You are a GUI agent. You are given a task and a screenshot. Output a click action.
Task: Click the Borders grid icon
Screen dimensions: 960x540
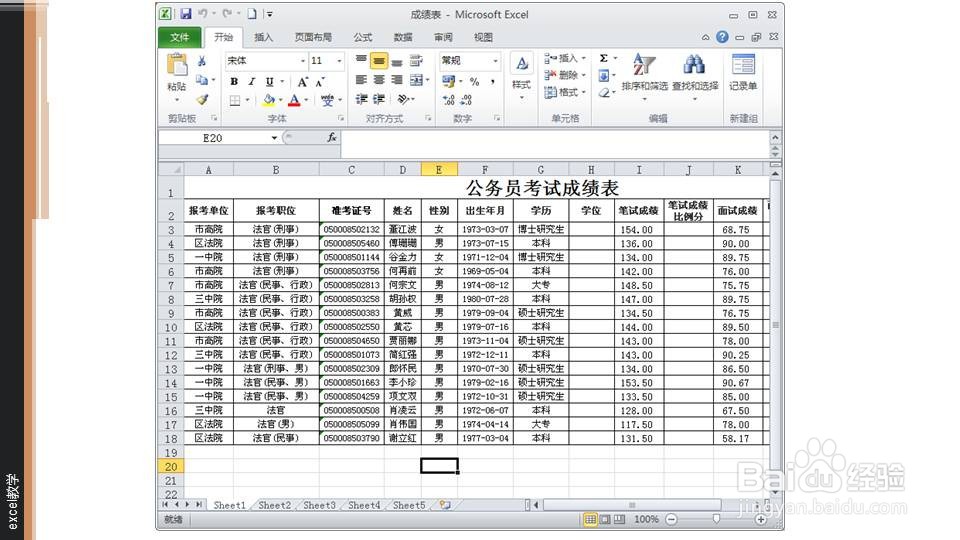pyautogui.click(x=235, y=100)
